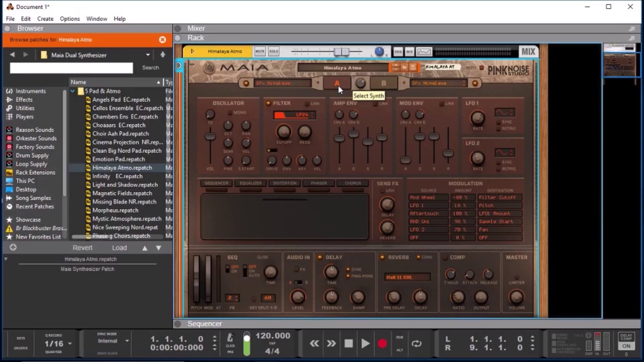Open the Edit menu
The image size is (644, 362).
pyautogui.click(x=26, y=19)
